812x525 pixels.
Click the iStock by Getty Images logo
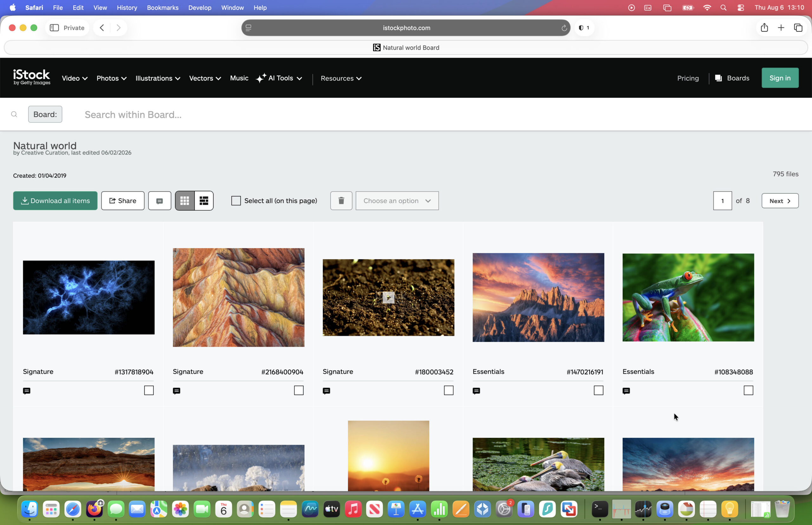pyautogui.click(x=32, y=77)
